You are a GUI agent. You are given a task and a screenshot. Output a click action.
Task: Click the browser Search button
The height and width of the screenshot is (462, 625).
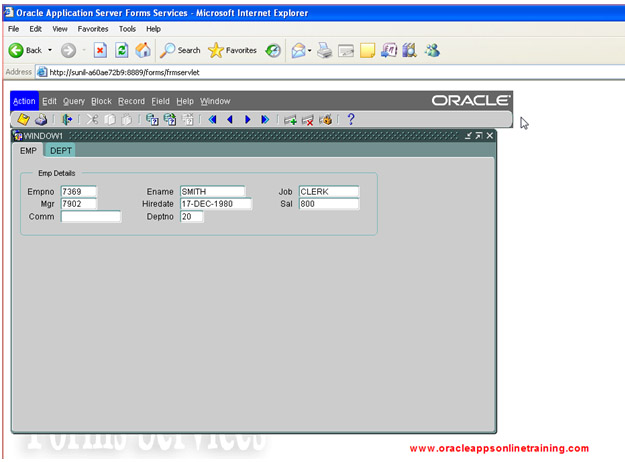[181, 50]
